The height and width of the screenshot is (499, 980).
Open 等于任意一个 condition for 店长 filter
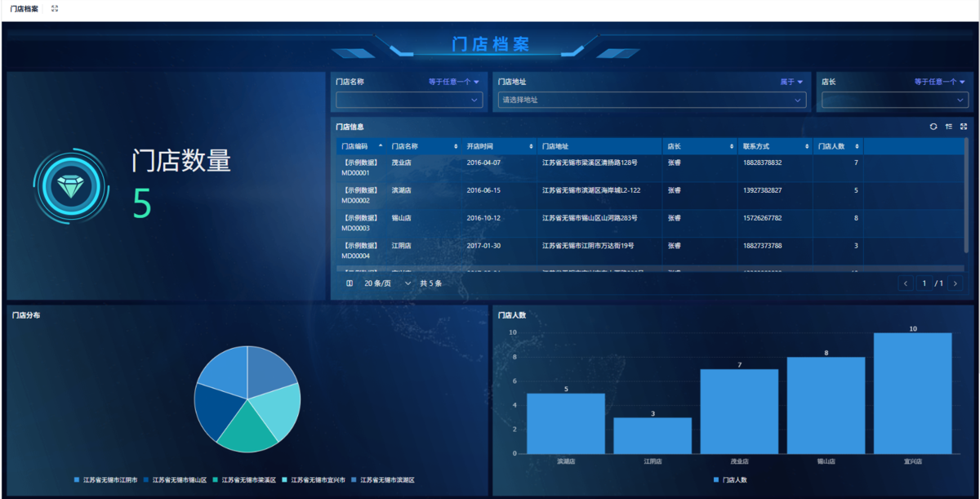[x=939, y=82]
